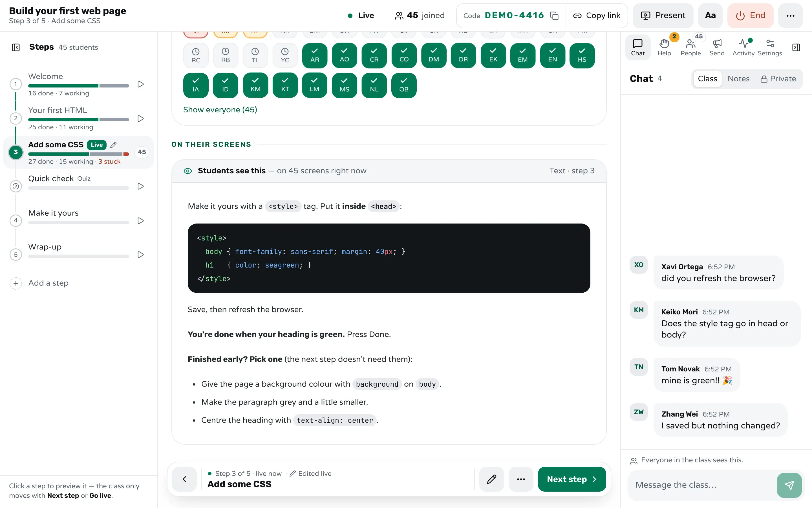Open the Help raised-hand panel
This screenshot has height=508, width=812.
point(664,47)
